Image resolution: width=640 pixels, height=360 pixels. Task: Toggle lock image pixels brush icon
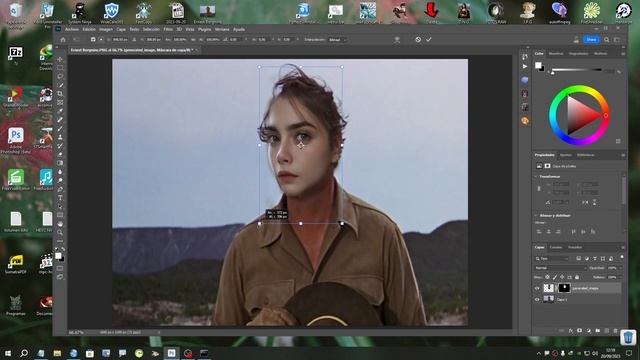tap(555, 277)
